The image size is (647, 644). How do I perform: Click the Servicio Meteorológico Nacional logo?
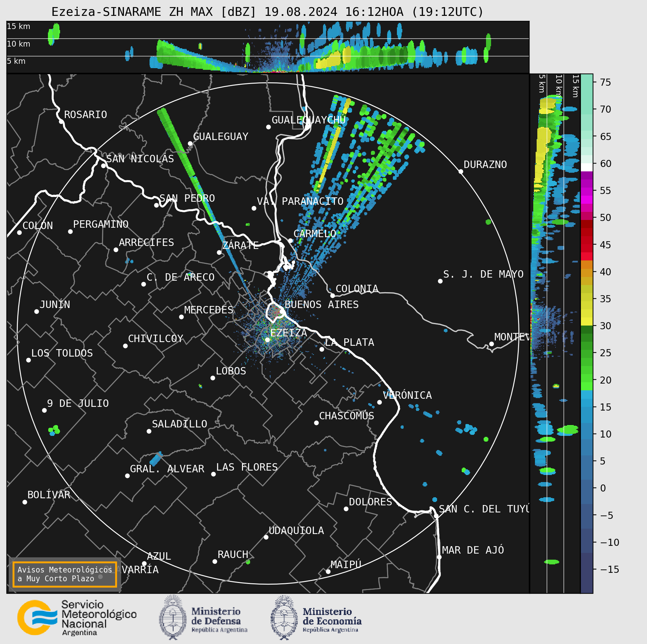click(77, 618)
